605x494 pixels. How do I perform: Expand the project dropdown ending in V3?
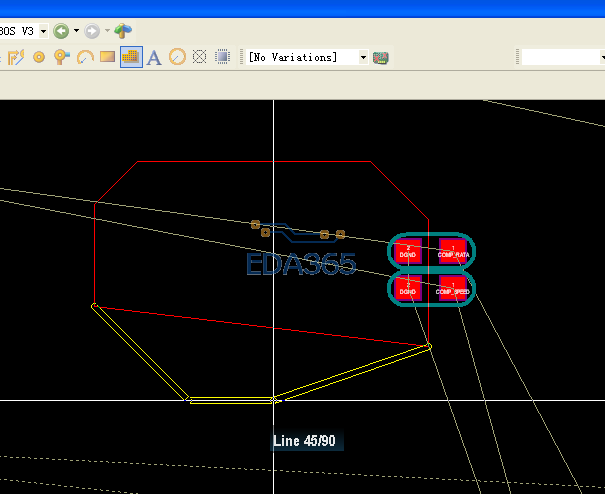point(43,31)
